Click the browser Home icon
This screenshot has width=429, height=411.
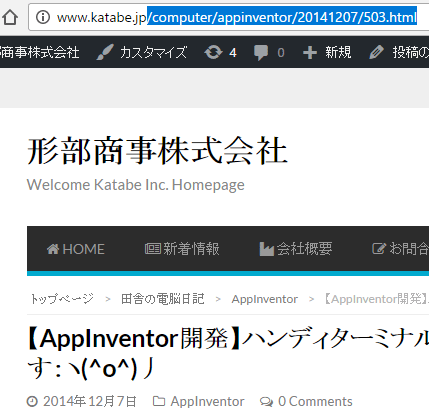[x=10, y=17]
